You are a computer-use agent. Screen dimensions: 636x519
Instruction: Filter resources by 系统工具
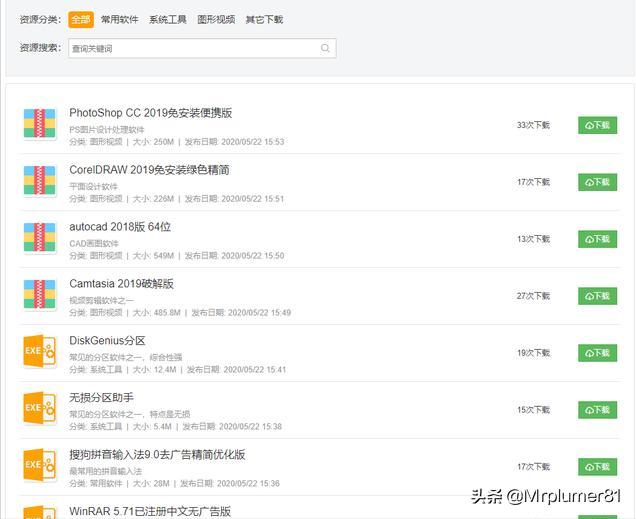[168, 19]
